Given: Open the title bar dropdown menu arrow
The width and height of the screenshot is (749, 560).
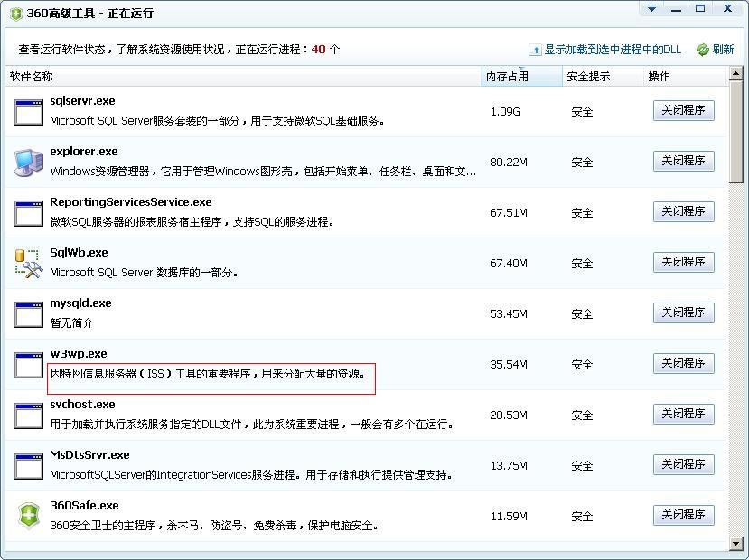Looking at the screenshot, I should click(x=651, y=9).
